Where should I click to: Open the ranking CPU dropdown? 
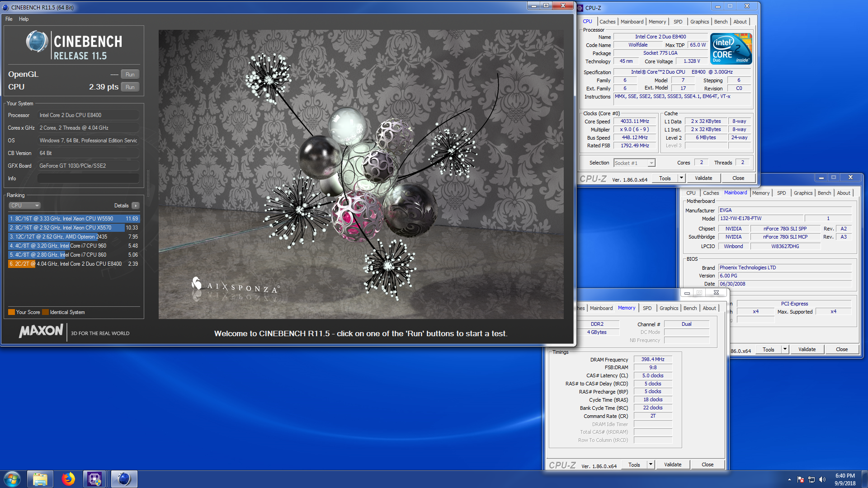25,206
